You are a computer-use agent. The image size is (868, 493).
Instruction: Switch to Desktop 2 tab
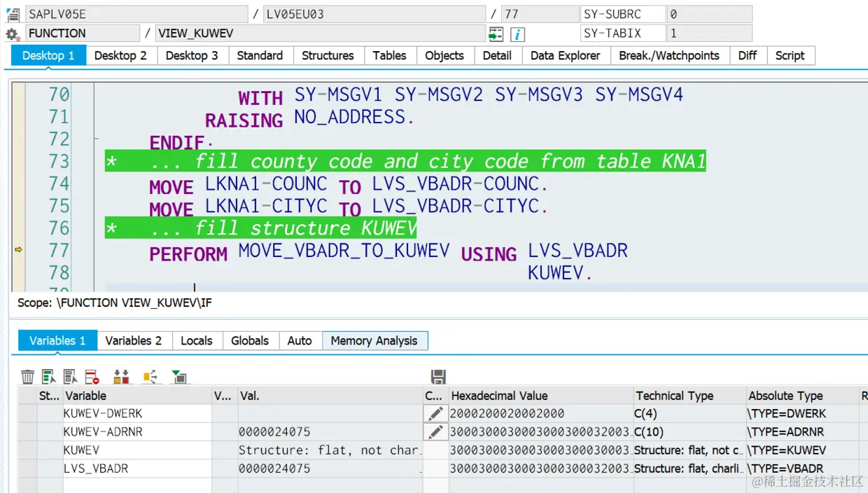(120, 55)
